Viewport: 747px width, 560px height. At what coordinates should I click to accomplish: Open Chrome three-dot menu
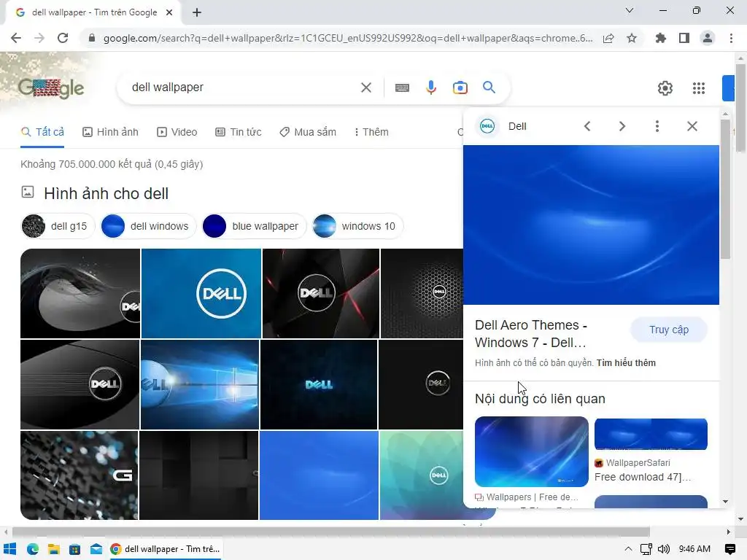tap(731, 38)
